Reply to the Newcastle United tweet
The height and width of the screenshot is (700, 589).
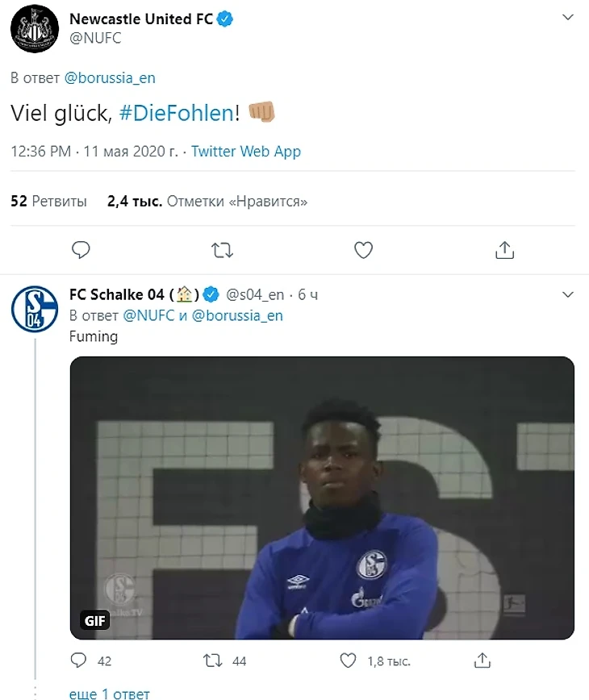(x=81, y=250)
